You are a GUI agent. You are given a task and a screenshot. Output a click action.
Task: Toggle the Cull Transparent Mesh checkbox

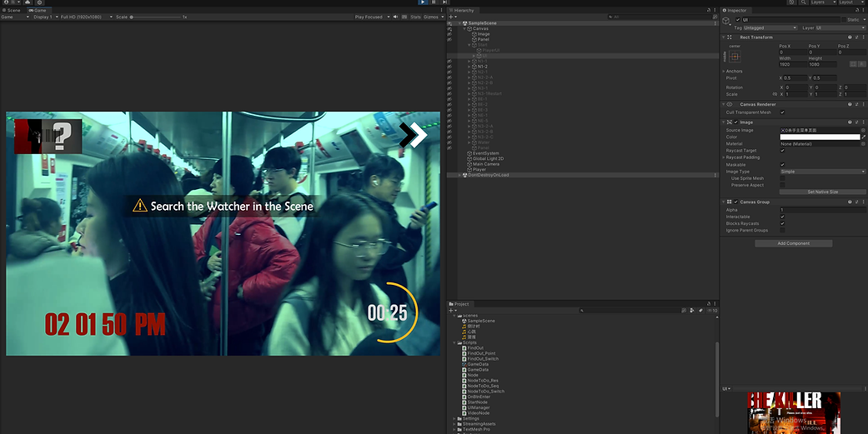coord(782,112)
